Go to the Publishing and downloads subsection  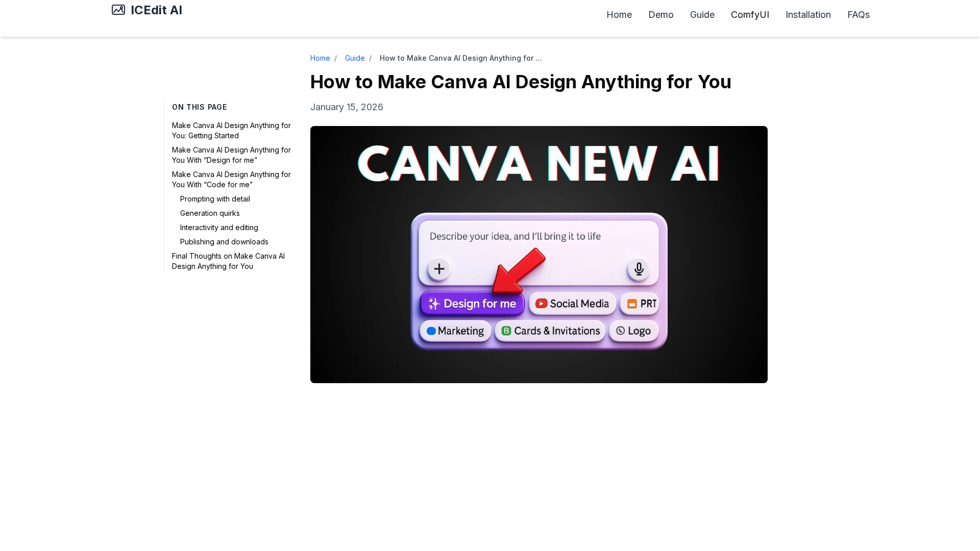pyautogui.click(x=224, y=242)
